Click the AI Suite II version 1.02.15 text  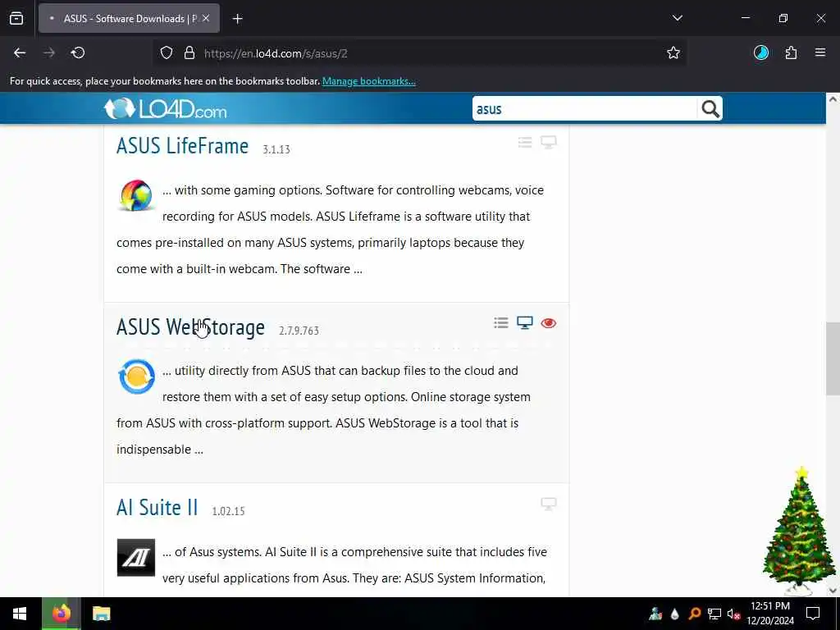pyautogui.click(x=228, y=511)
